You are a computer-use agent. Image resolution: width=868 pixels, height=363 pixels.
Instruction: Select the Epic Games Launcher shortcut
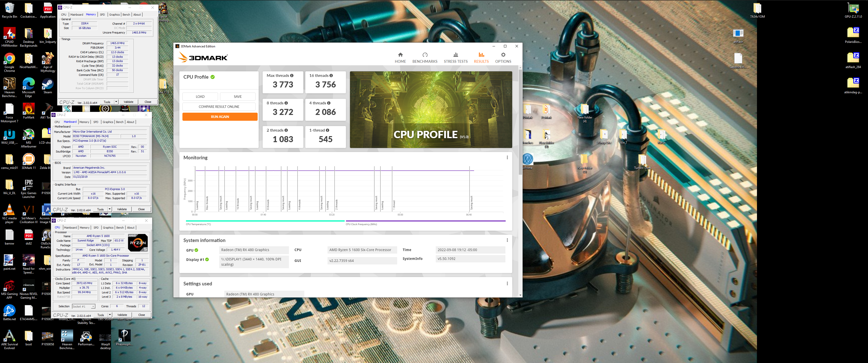pos(29,189)
